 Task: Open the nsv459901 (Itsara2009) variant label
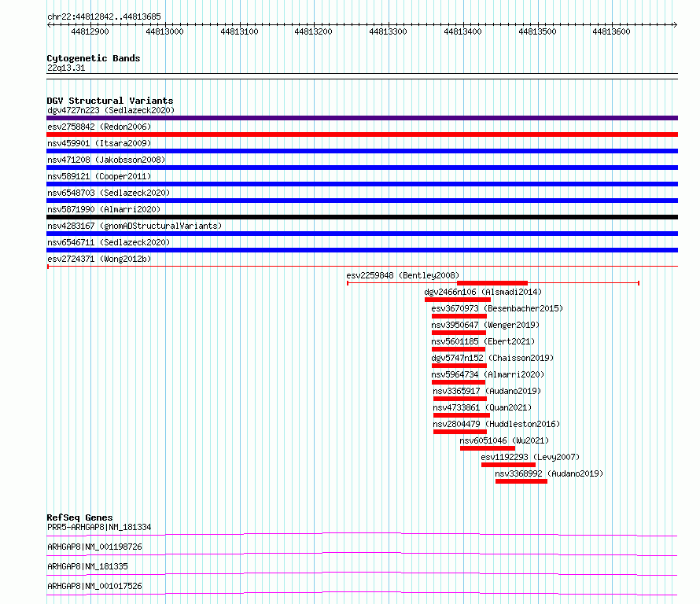pos(99,143)
